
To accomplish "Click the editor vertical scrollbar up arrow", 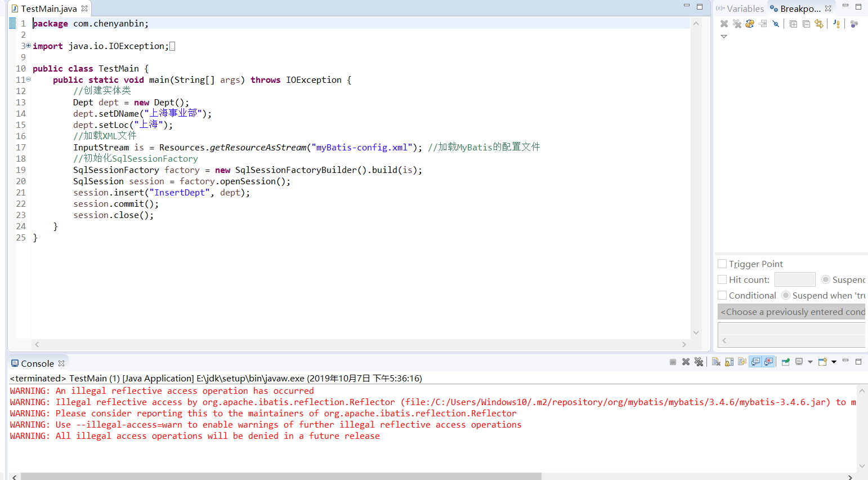I will pyautogui.click(x=696, y=24).
